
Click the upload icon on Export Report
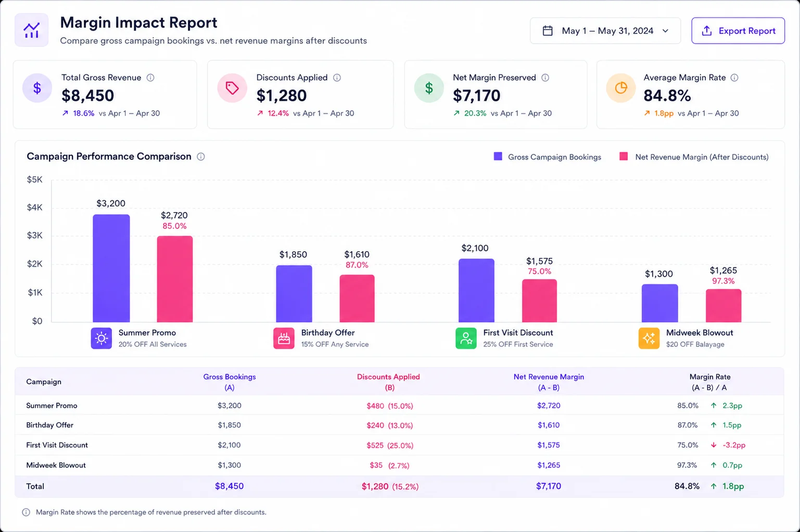pos(706,31)
